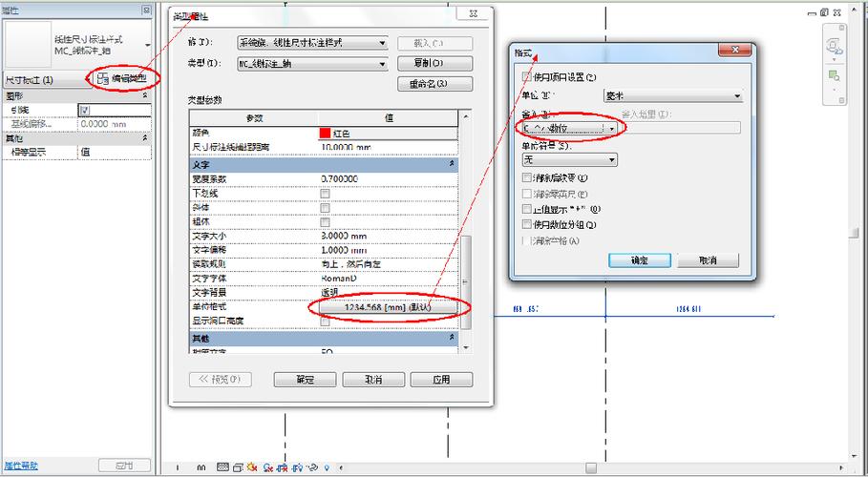Click the view scale value in view control bar
The image size is (868, 477).
[x=189, y=468]
